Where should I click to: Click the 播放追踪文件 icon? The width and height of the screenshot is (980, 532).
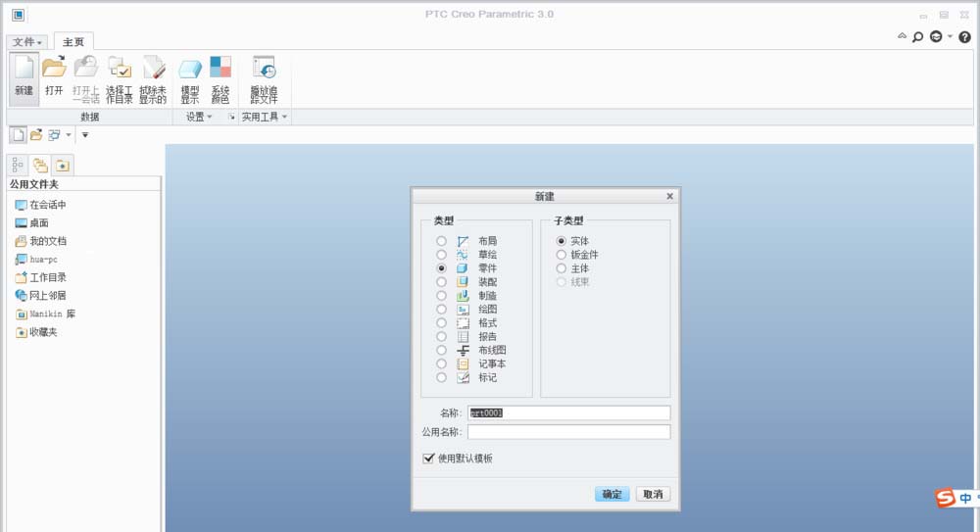pos(264,78)
